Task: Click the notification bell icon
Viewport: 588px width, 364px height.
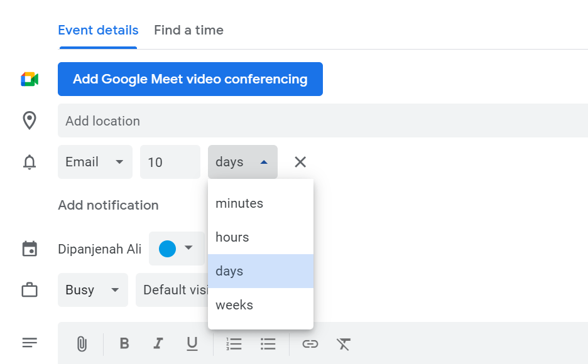Action: click(30, 162)
